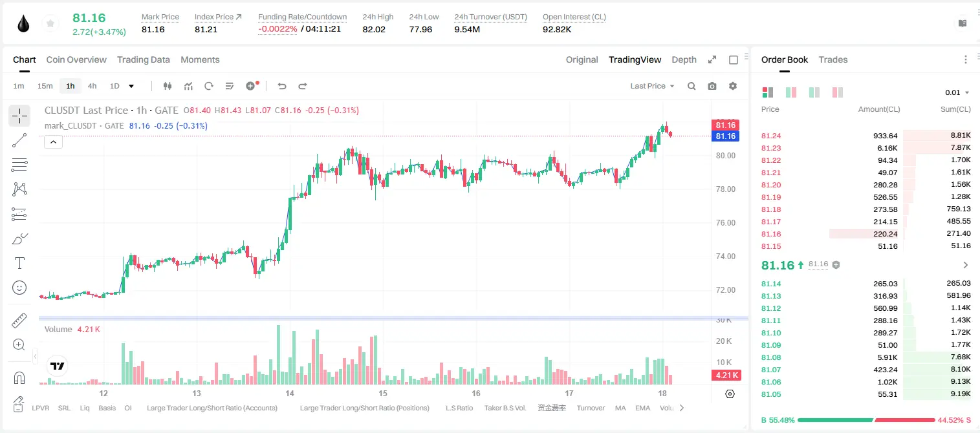Viewport: 980px width, 433px height.
Task: Open the emoji sticker tool
Action: [x=19, y=288]
